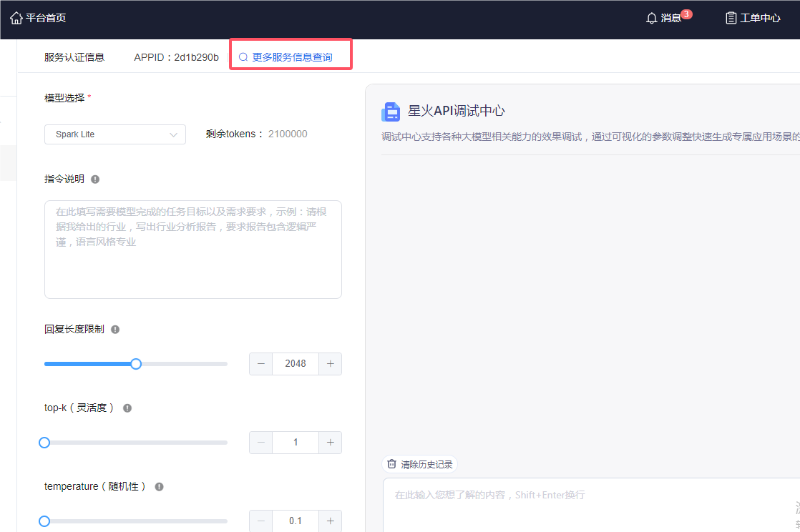Open the 工单中心 clipboard icon
The width and height of the screenshot is (800, 532).
(x=731, y=19)
